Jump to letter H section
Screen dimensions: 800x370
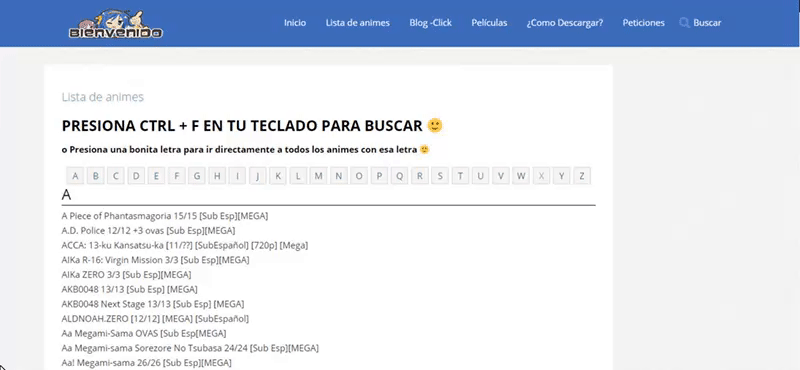[x=217, y=176]
